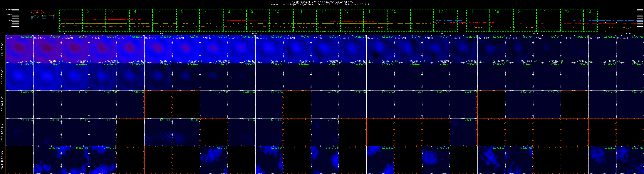Viewport: 644px width, 174px height.
Task: Click the Detectors value in the header
Action: [x=359, y=5]
